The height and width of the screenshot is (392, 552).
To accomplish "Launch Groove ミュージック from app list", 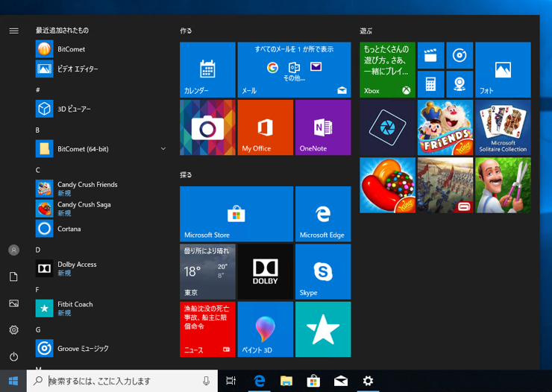I will (x=101, y=348).
